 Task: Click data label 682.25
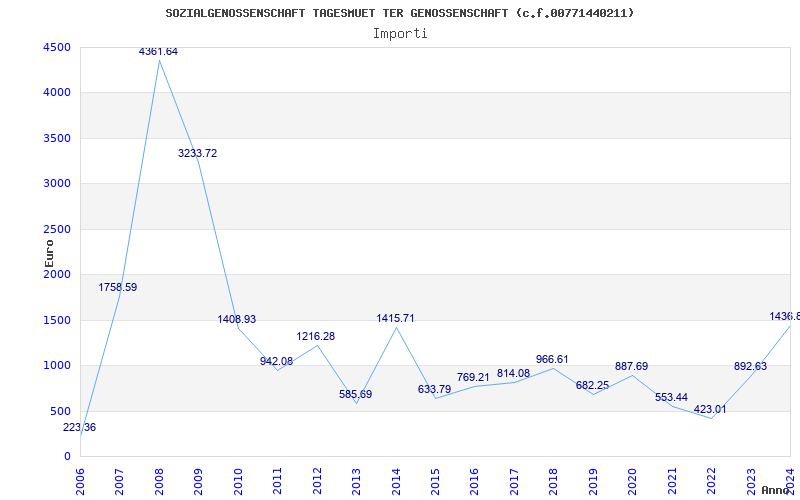click(592, 386)
